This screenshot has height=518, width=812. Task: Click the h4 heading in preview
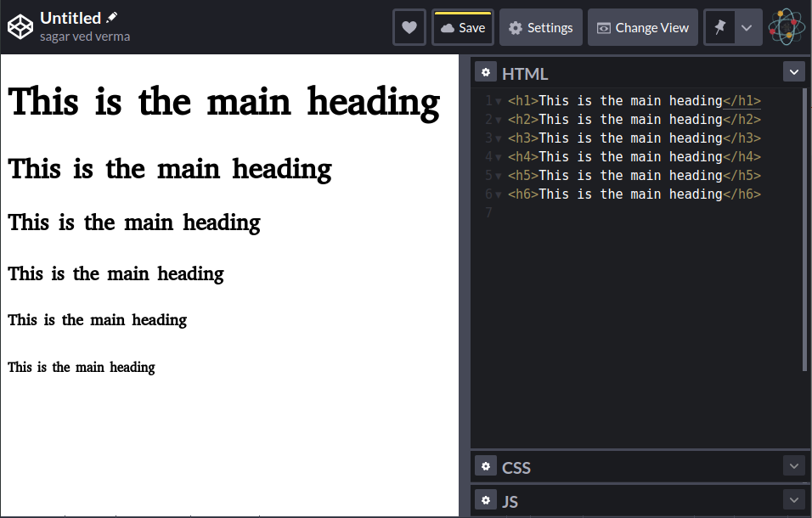pyautogui.click(x=116, y=273)
